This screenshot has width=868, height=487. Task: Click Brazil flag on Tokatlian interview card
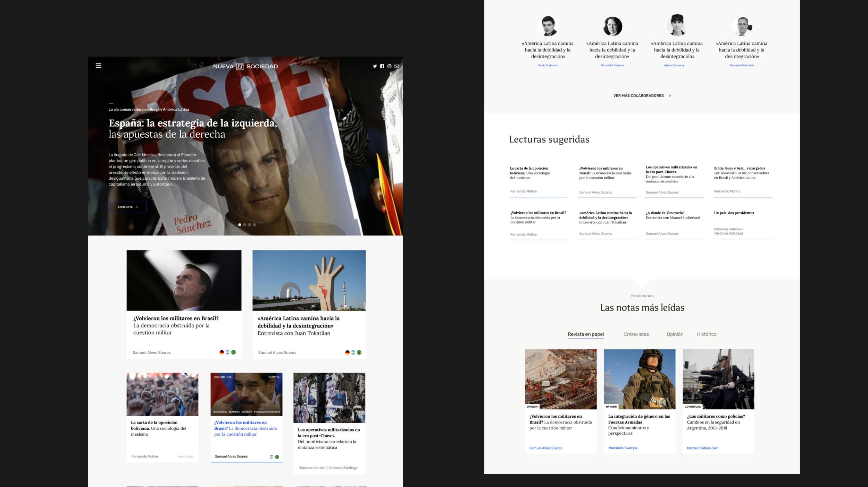(359, 352)
